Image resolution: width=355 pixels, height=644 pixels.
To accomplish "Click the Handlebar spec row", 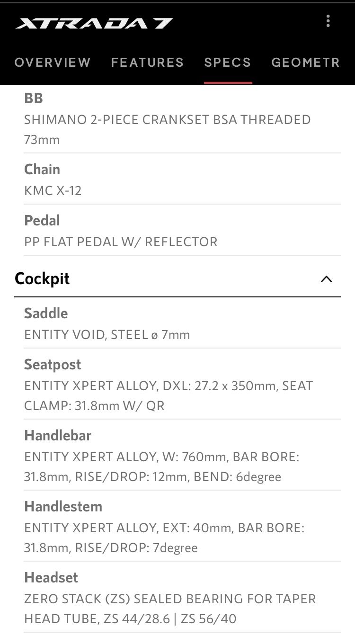I will [58, 435].
